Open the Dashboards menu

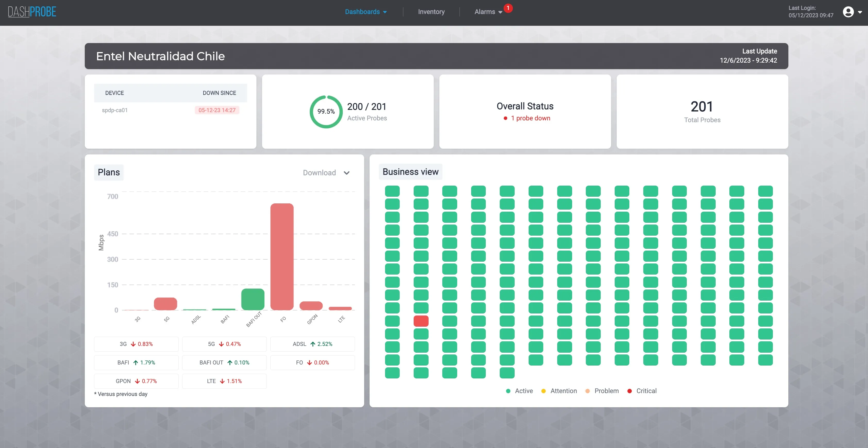coord(366,12)
